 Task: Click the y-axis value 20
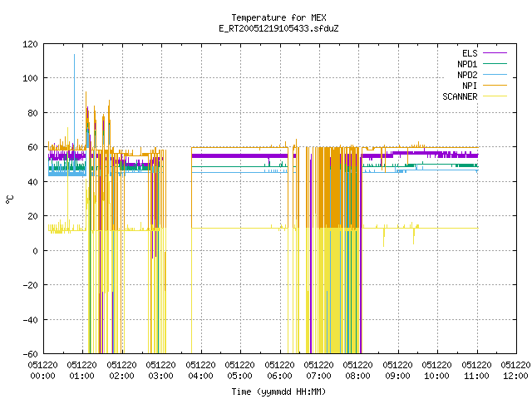(x=32, y=216)
